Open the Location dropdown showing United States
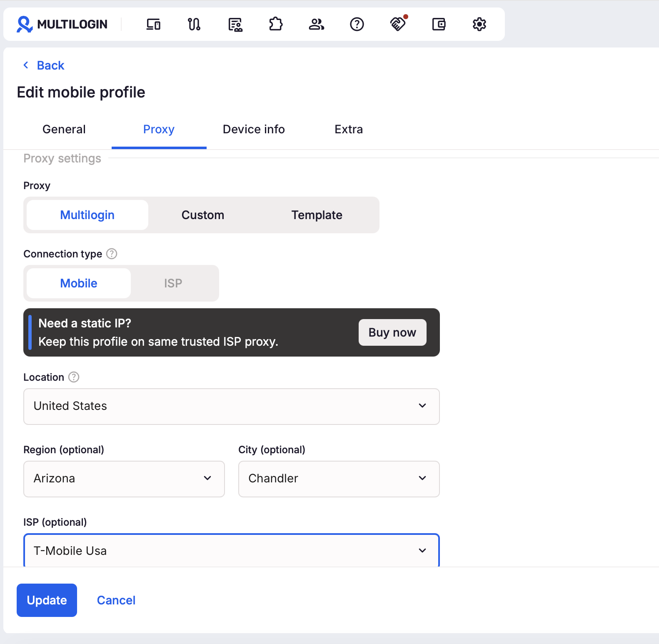659x644 pixels. pos(232,407)
